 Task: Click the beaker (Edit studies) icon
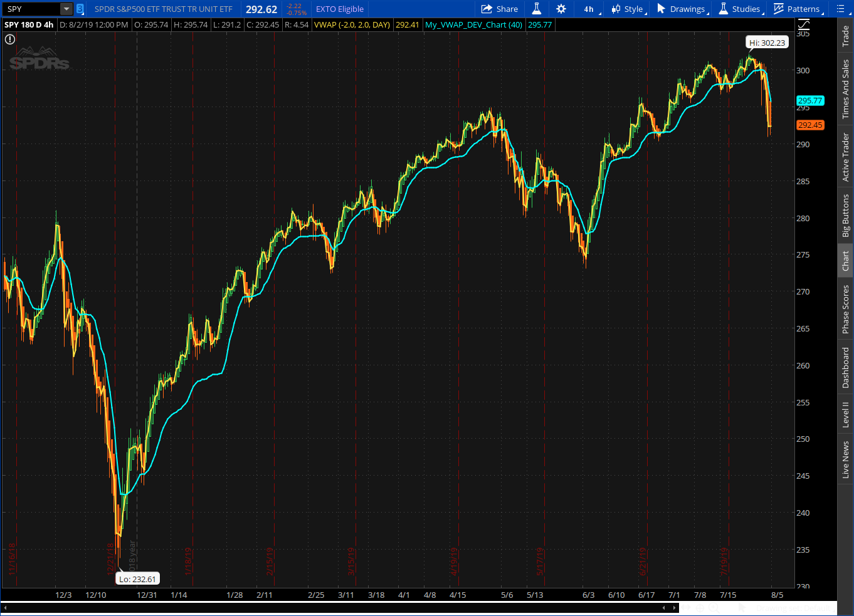click(x=537, y=9)
